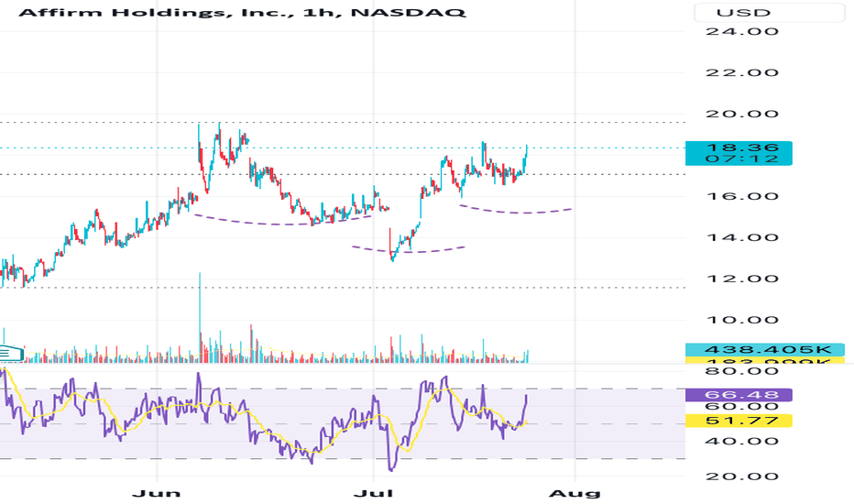Click the Aug label on time axis
Image resolution: width=854 pixels, height=504 pixels.
click(575, 494)
